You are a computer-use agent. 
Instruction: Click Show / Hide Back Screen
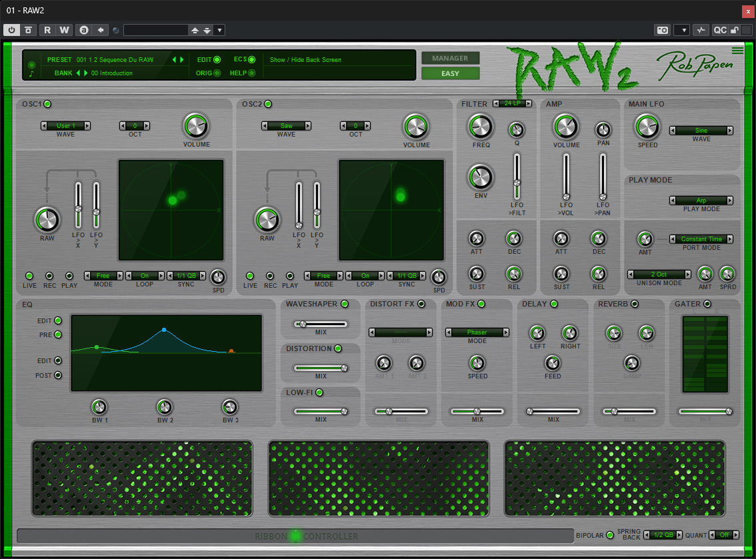[x=306, y=60]
